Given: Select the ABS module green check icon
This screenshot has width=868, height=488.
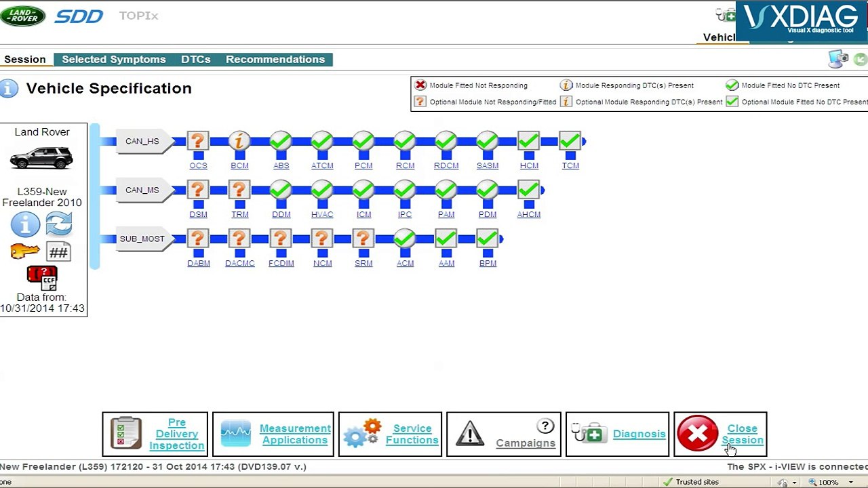Looking at the screenshot, I should (281, 141).
